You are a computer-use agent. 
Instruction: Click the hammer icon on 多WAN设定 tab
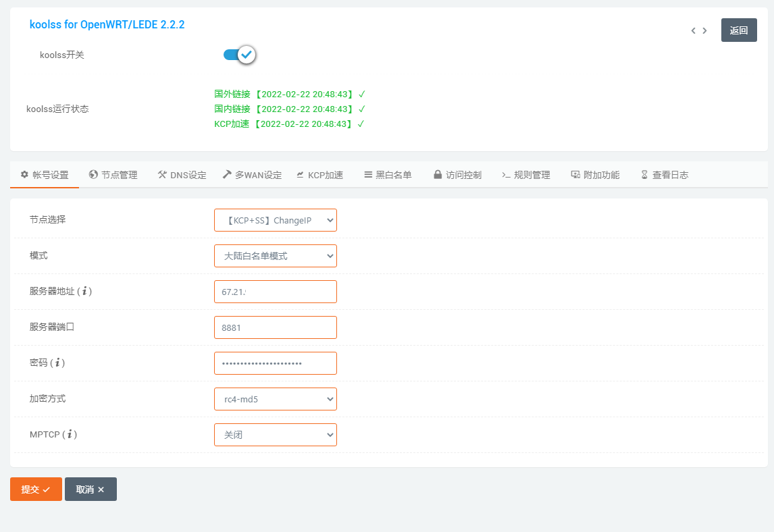[226, 174]
